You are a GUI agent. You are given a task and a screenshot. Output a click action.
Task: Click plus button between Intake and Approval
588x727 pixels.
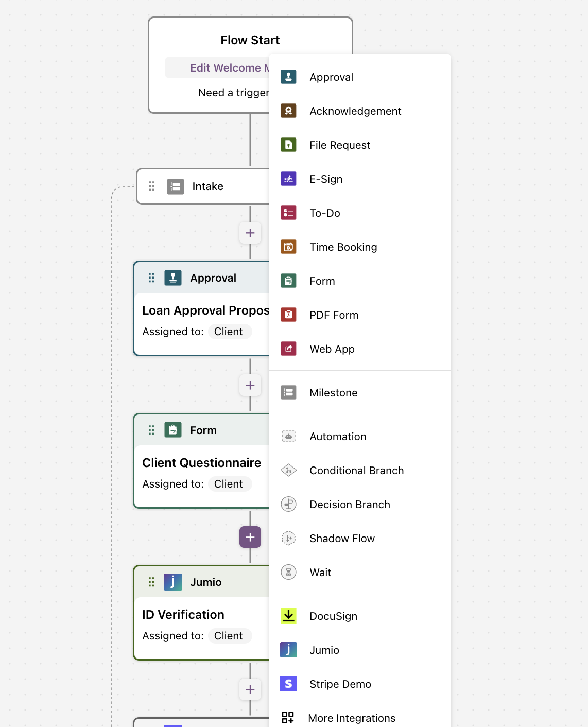click(250, 233)
